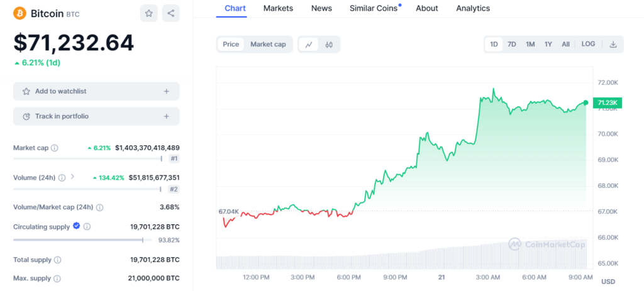
Task: Download chart data icon
Action: (x=613, y=45)
